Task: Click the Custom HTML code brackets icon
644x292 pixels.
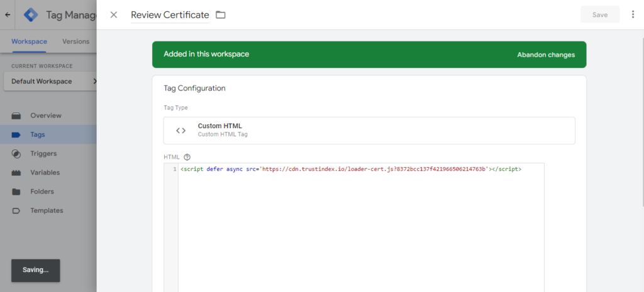Action: pos(180,131)
